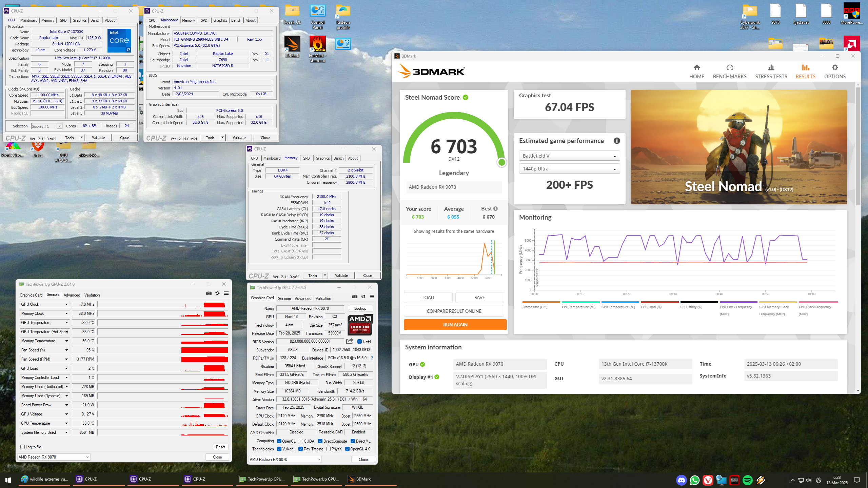Click the Steel Nomad benchmark thumbnail image
The height and width of the screenshot is (488, 868).
(x=739, y=147)
